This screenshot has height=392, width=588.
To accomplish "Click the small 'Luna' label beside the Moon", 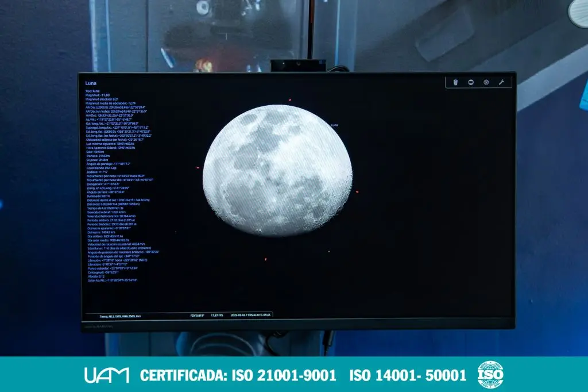I will [334, 125].
